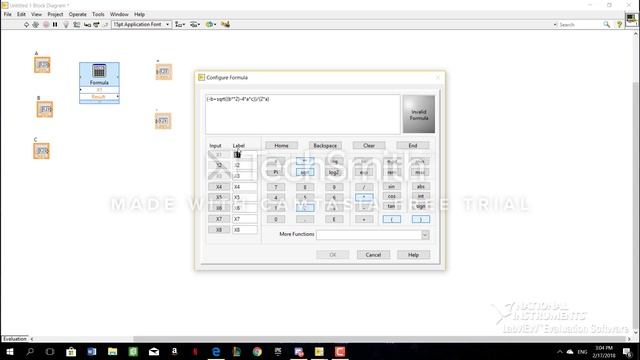
Task: Open the Window menu
Action: point(119,14)
